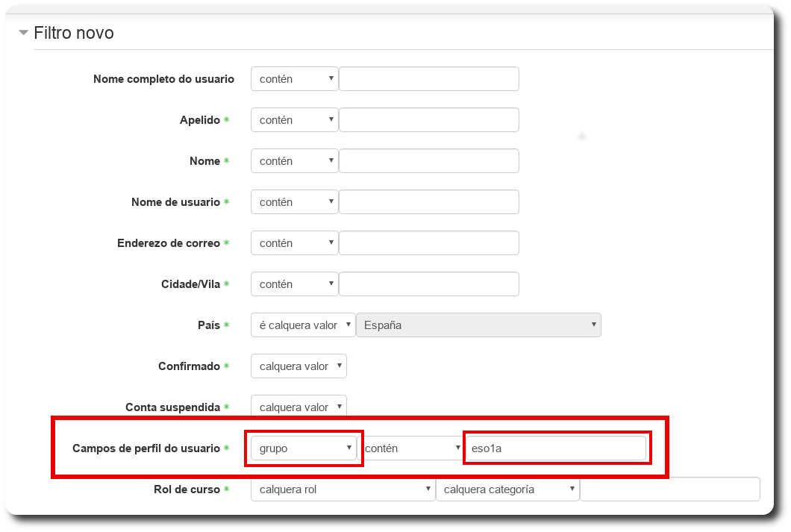Open the Enderezo de correo operator dropdown

click(295, 243)
